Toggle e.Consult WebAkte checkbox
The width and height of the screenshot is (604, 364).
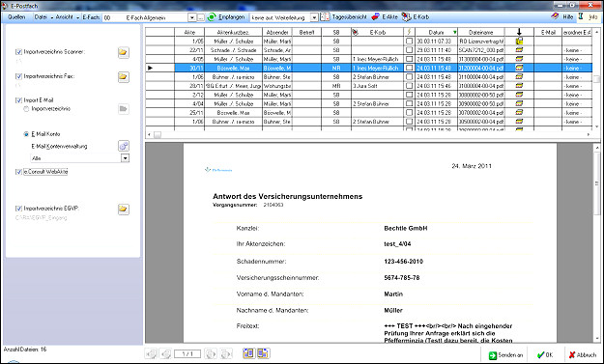click(x=18, y=172)
